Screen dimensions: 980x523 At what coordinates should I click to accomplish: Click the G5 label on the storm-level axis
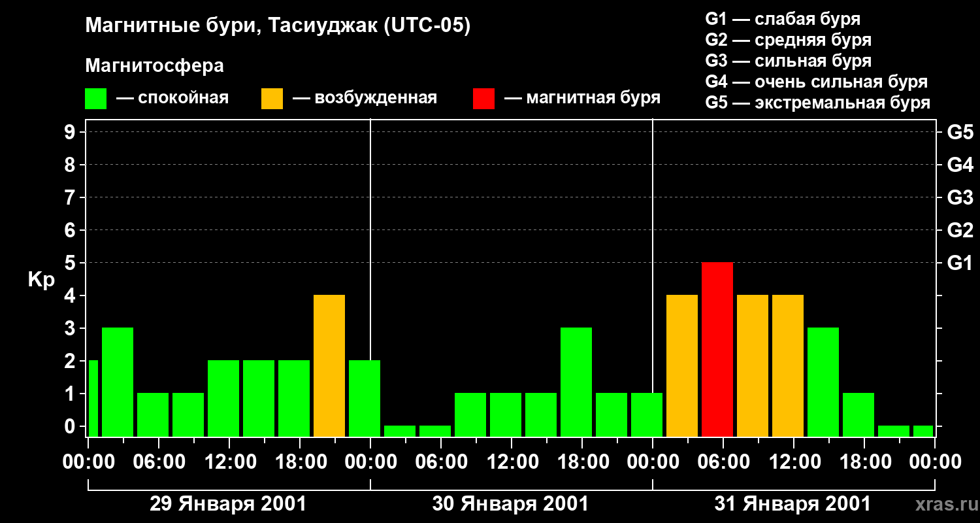960,132
